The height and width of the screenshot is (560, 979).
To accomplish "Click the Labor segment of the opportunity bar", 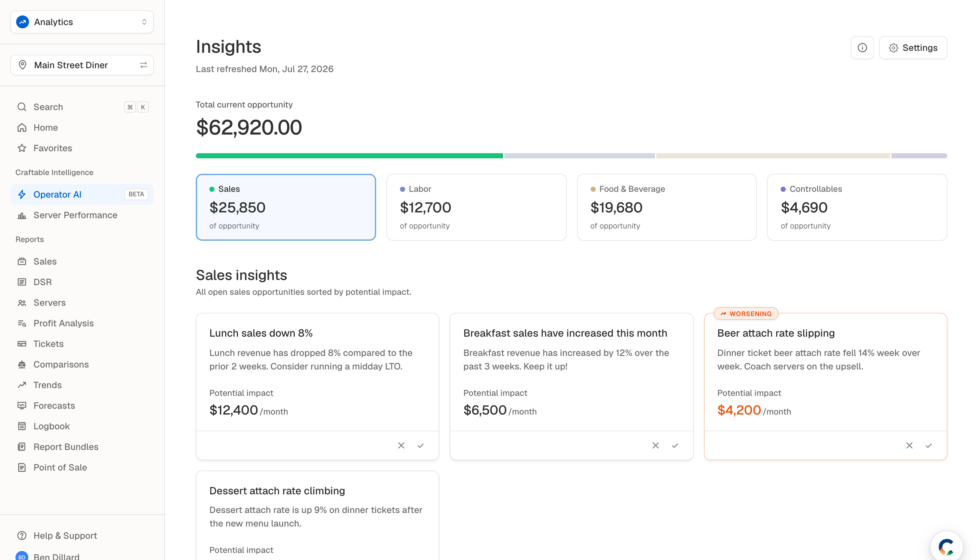I will coord(580,156).
